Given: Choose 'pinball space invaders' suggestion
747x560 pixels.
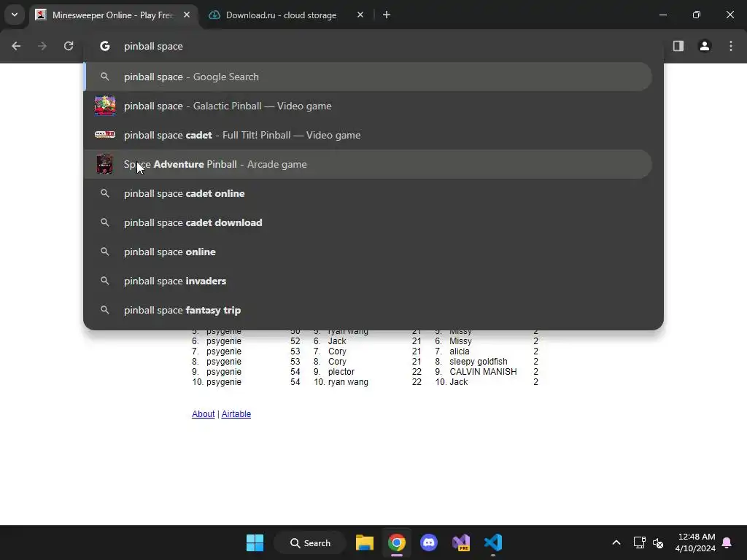Looking at the screenshot, I should pos(368,281).
